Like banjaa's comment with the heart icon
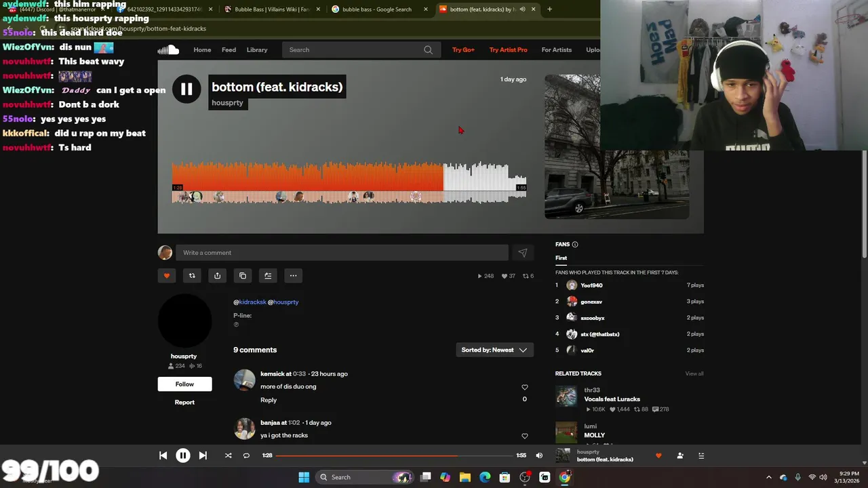 pos(524,436)
